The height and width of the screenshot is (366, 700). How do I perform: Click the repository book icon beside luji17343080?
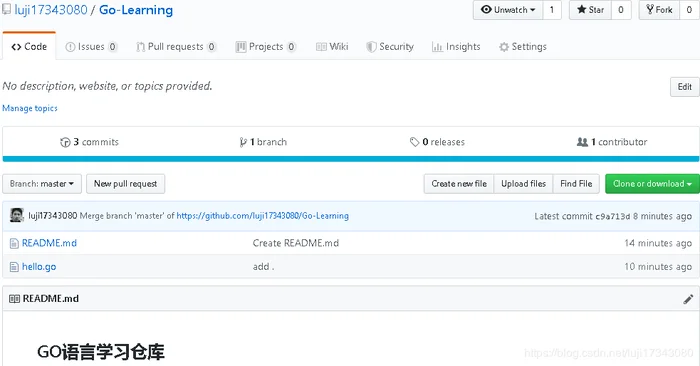[7, 9]
